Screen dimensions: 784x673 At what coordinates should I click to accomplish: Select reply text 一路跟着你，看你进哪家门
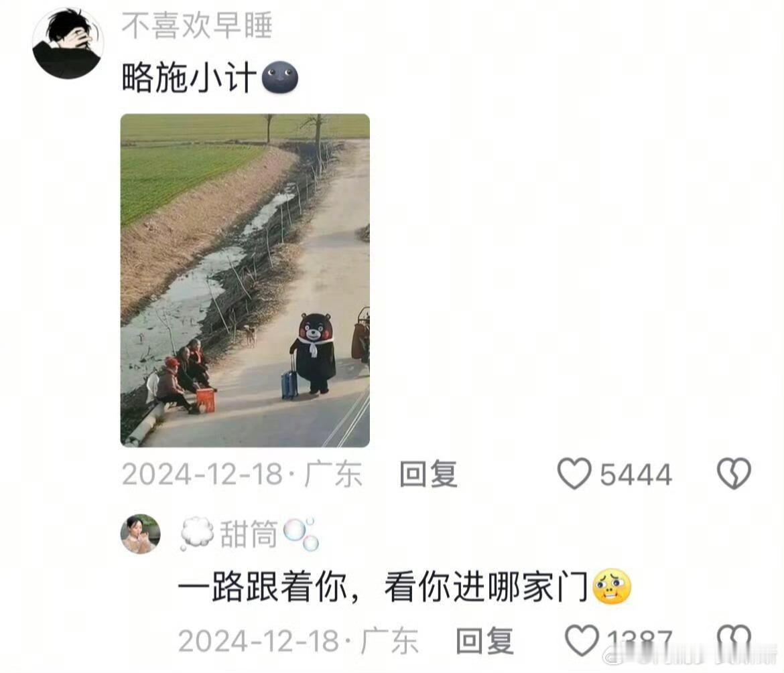click(x=384, y=587)
